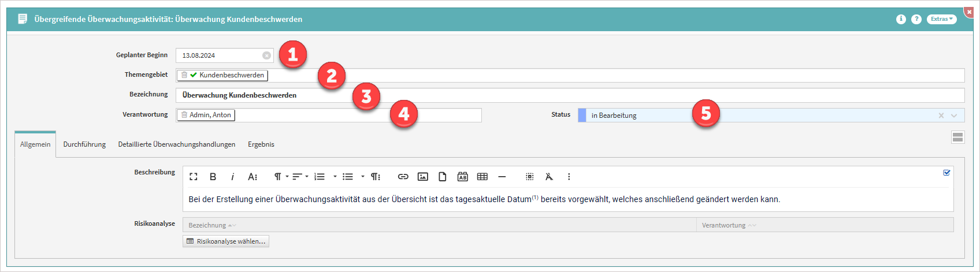Image resolution: width=980 pixels, height=272 pixels.
Task: Toggle bold formatting in description editor
Action: click(213, 177)
